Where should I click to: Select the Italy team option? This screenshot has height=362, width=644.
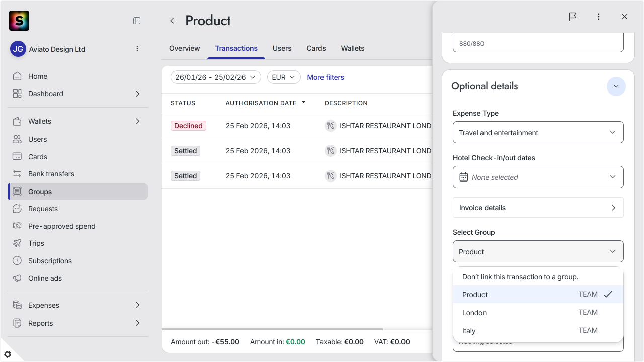tap(538, 331)
